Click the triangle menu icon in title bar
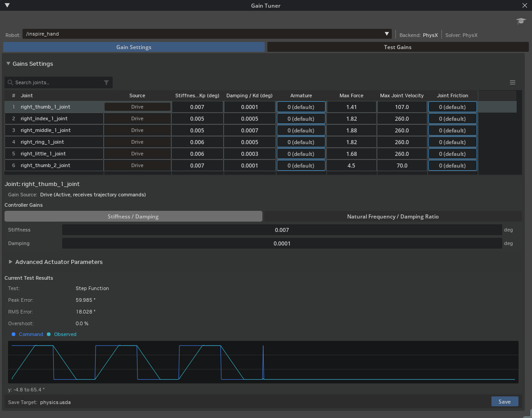Viewport: 532px width, 418px height. tap(7, 5)
